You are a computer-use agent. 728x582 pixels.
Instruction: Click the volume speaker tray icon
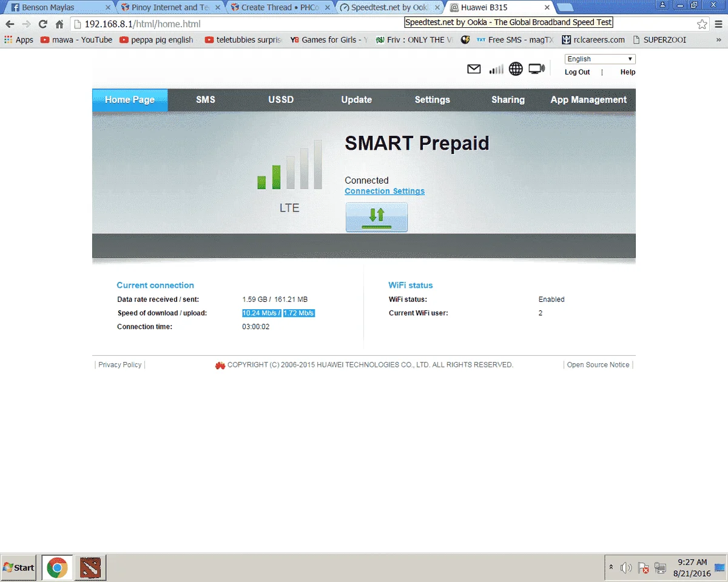pos(626,568)
